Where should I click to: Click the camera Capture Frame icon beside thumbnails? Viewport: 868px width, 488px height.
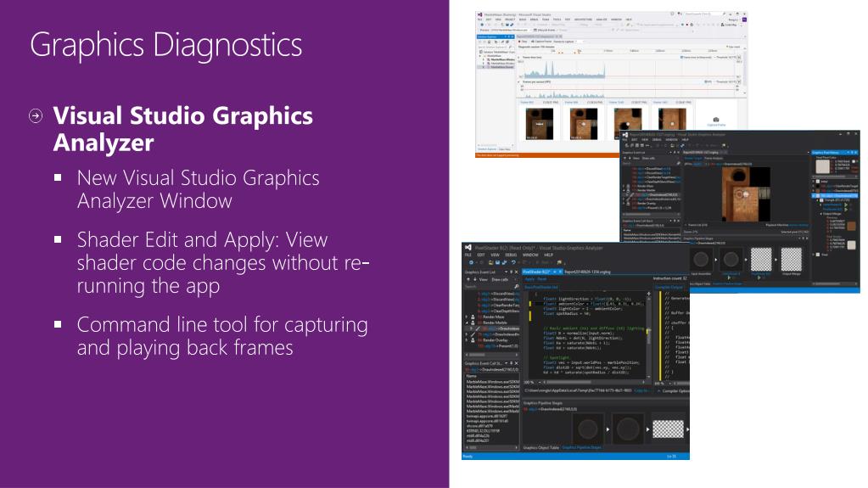[716, 120]
